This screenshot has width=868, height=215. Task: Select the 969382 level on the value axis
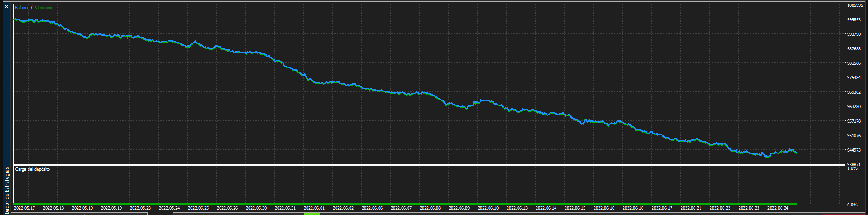tap(853, 92)
